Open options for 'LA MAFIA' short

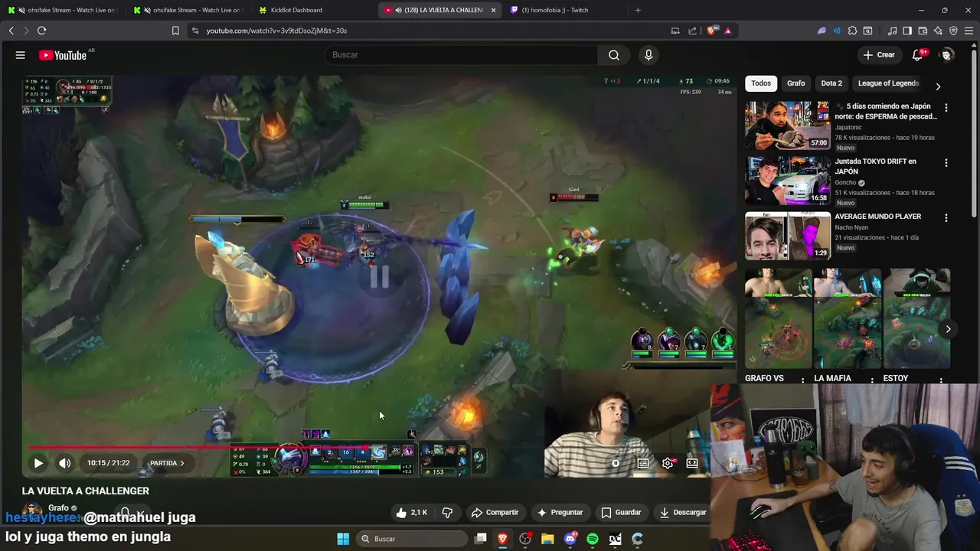(872, 380)
